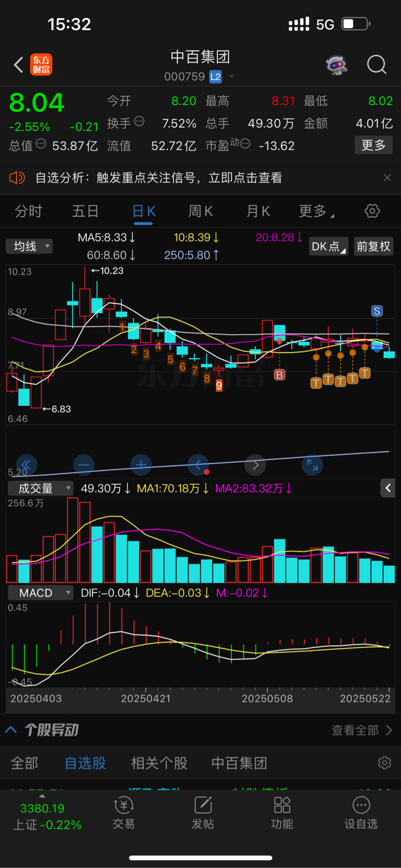The width and height of the screenshot is (401, 868).
Task: Tap the 250:5.80 moving average label
Action: click(x=192, y=255)
